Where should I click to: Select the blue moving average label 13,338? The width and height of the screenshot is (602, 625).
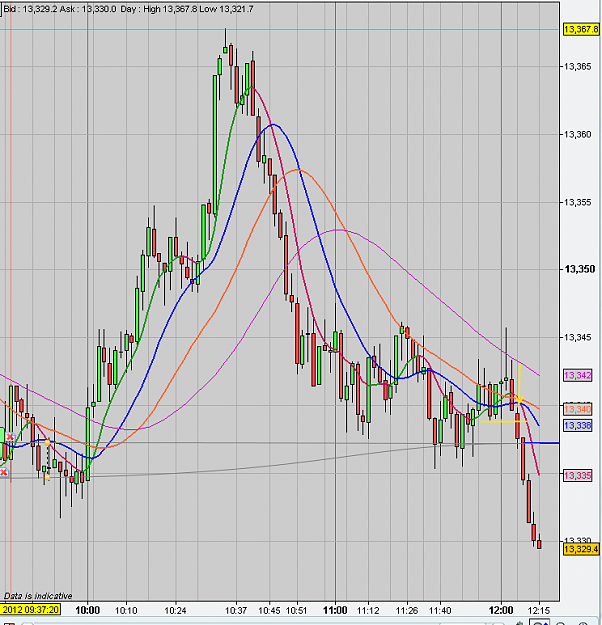(x=578, y=426)
